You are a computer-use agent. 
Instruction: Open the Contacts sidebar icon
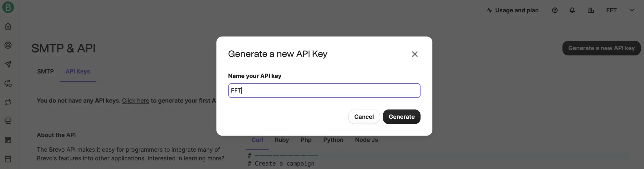coord(8,45)
